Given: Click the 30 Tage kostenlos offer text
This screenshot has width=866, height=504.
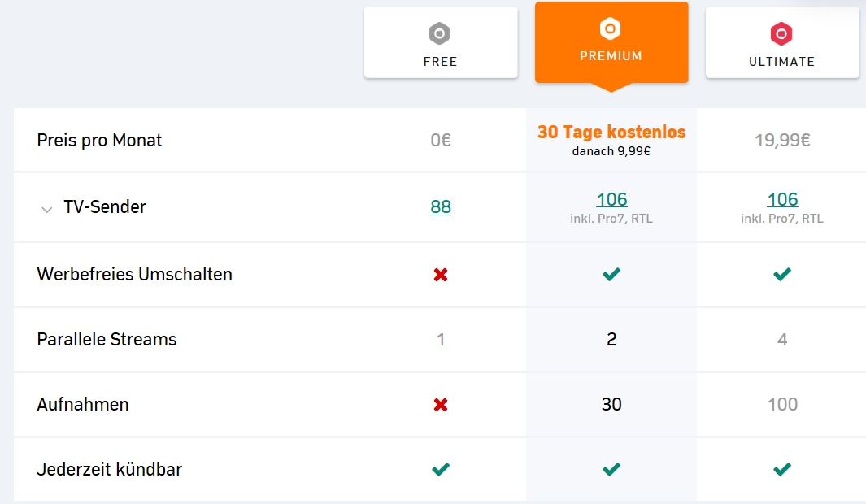Looking at the screenshot, I should coord(611,132).
